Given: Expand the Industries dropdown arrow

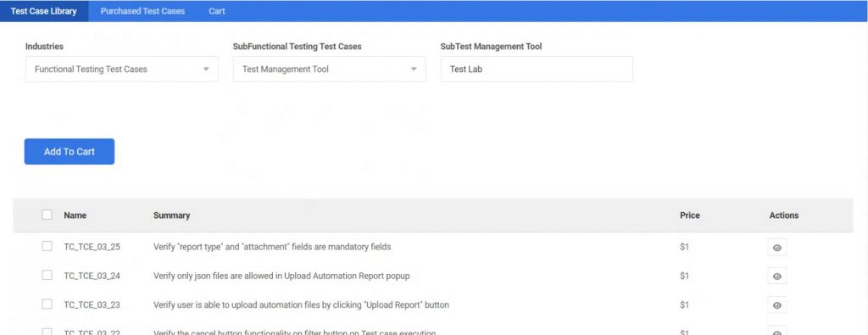Looking at the screenshot, I should (206, 70).
